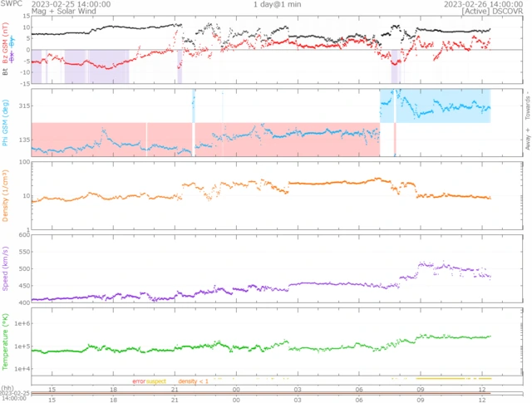The width and height of the screenshot is (532, 403).
Task: Click the Towards - sector label
Action: click(528, 105)
